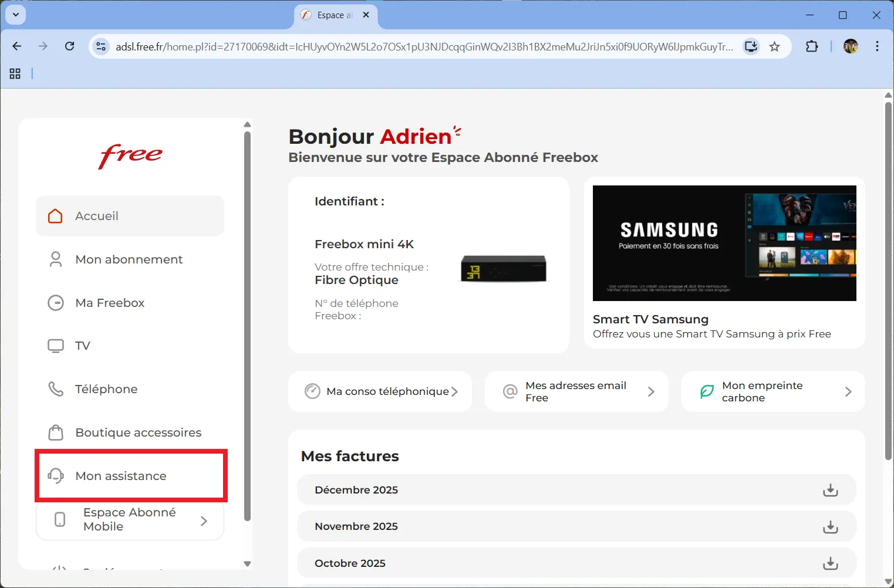Click the Mes adresses email Free @ icon
Viewport: 894px width, 588px height.
click(x=510, y=391)
